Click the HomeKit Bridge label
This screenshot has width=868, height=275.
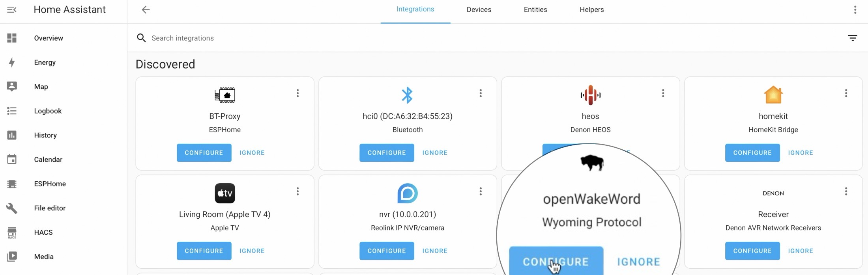(773, 130)
